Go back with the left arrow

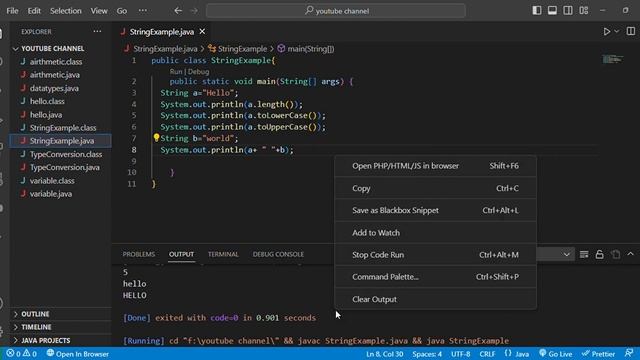[178, 11]
